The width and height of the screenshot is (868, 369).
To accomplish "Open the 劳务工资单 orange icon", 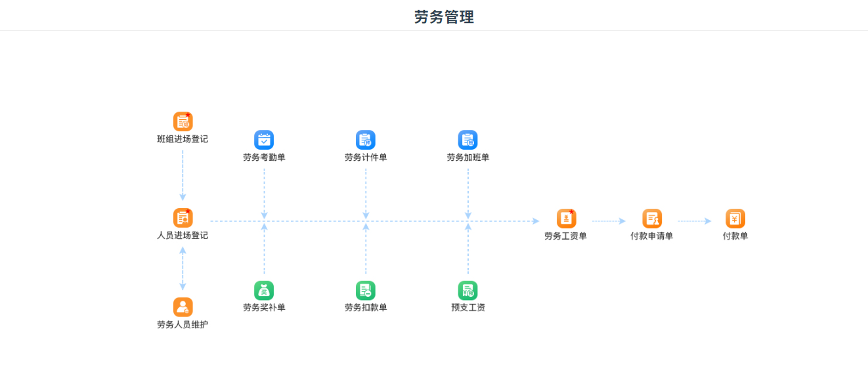I will [x=566, y=219].
